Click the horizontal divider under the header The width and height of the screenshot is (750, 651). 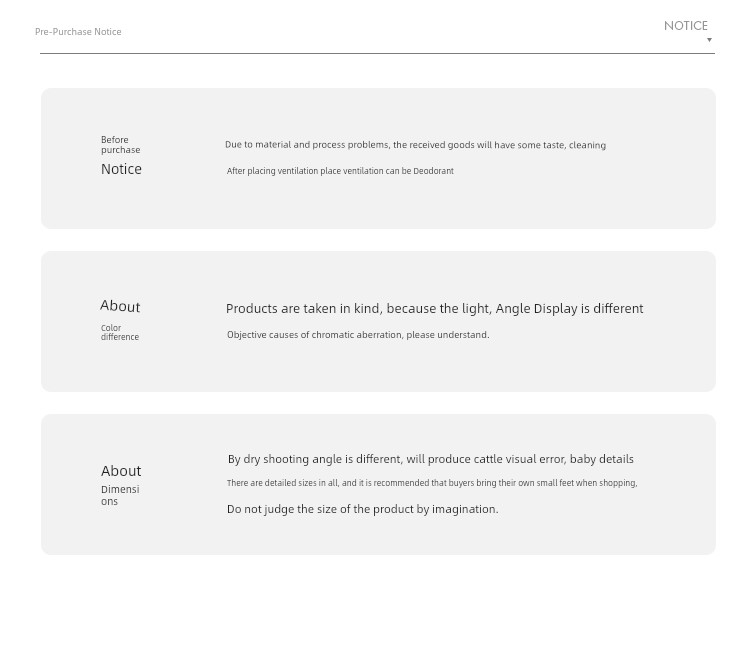click(x=377, y=54)
